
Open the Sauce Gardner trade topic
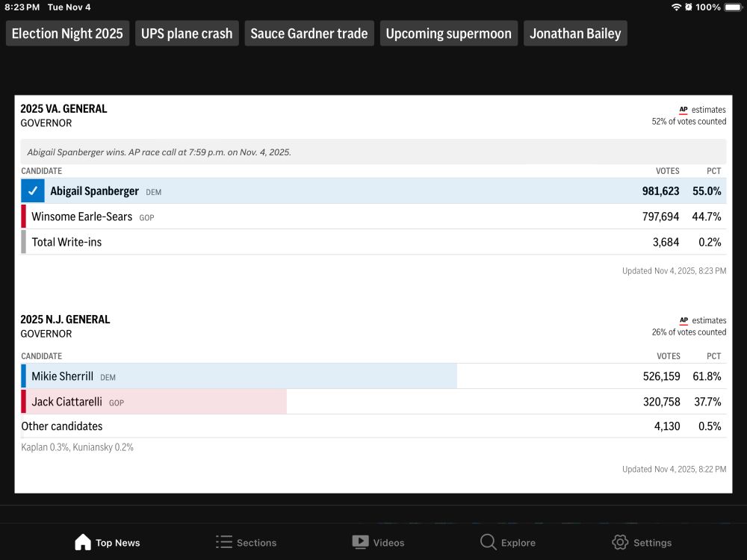309,34
